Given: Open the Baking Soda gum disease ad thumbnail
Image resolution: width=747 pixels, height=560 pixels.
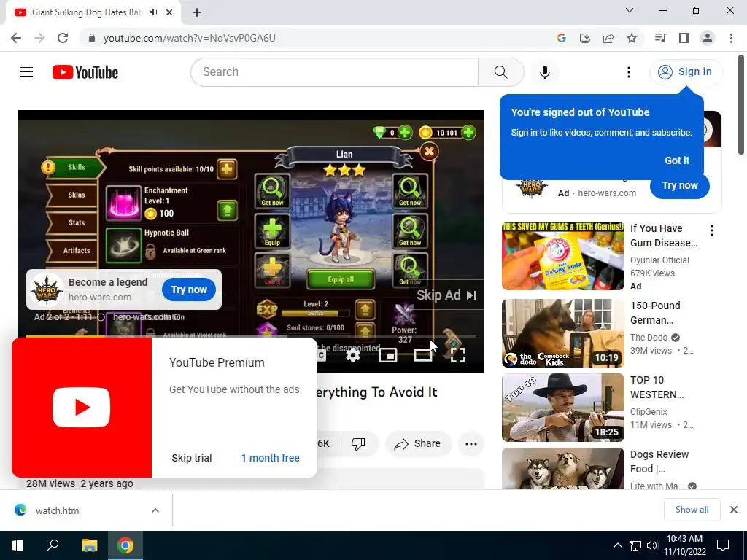Looking at the screenshot, I should pos(562,256).
